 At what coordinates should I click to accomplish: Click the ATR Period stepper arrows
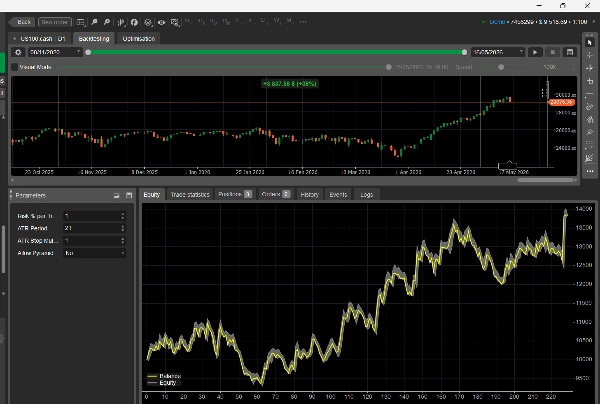[x=122, y=228]
